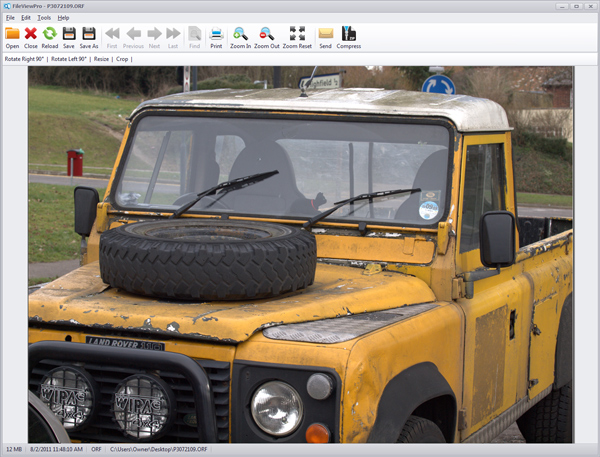Click the C:\Users\Owner\Desktop\P3072109.ORF file path in status bar

(x=158, y=449)
